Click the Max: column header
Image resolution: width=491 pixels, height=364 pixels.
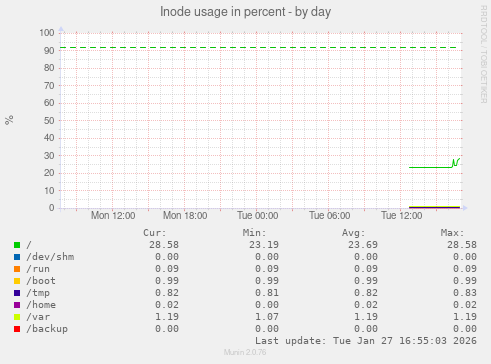tap(453, 233)
